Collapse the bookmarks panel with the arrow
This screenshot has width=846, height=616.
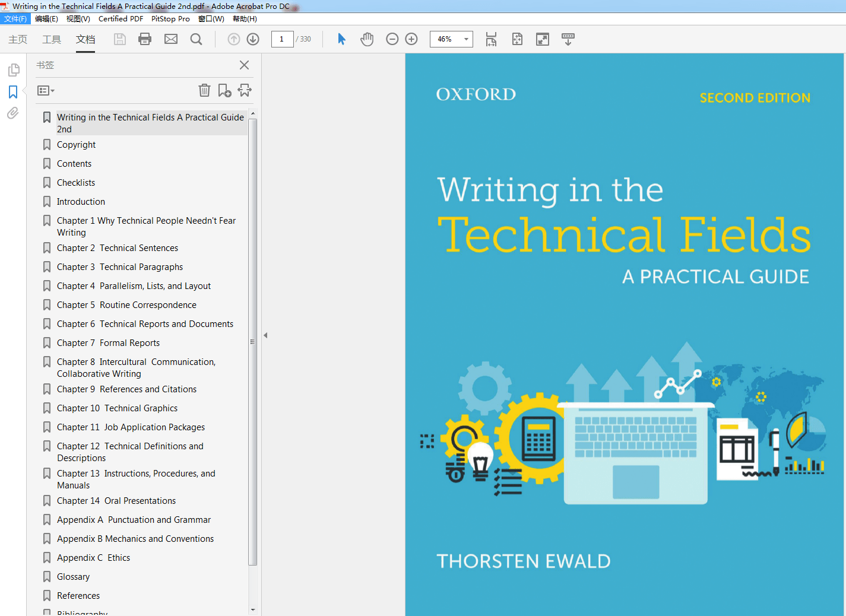point(265,335)
